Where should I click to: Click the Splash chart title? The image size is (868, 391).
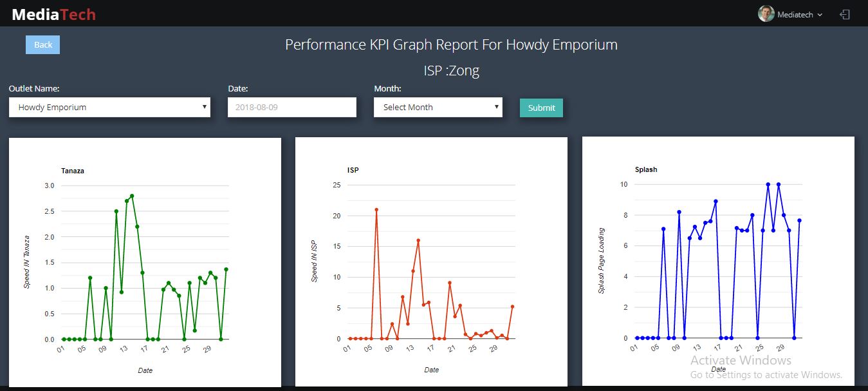(x=646, y=169)
